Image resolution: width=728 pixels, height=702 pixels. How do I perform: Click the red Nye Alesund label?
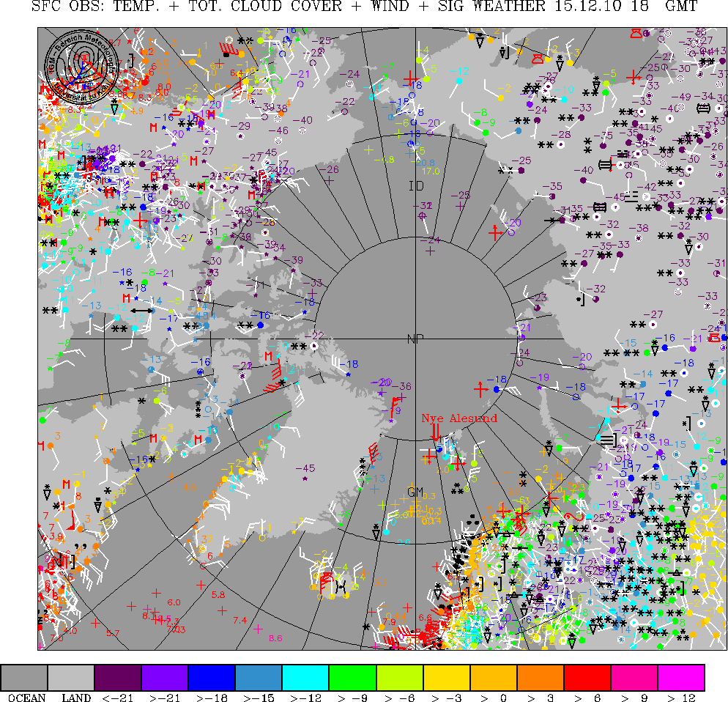click(459, 418)
